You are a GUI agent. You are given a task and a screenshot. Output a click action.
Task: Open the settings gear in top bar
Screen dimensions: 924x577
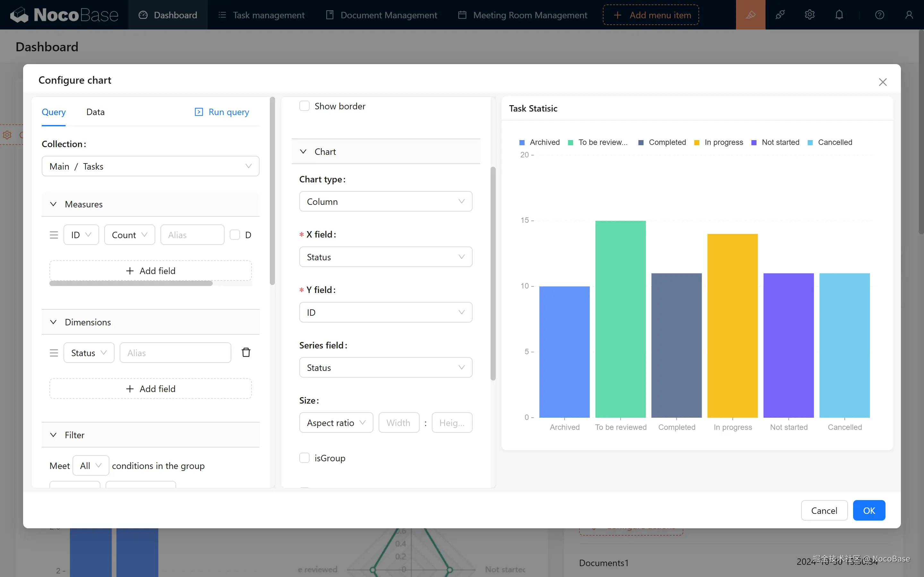click(809, 15)
